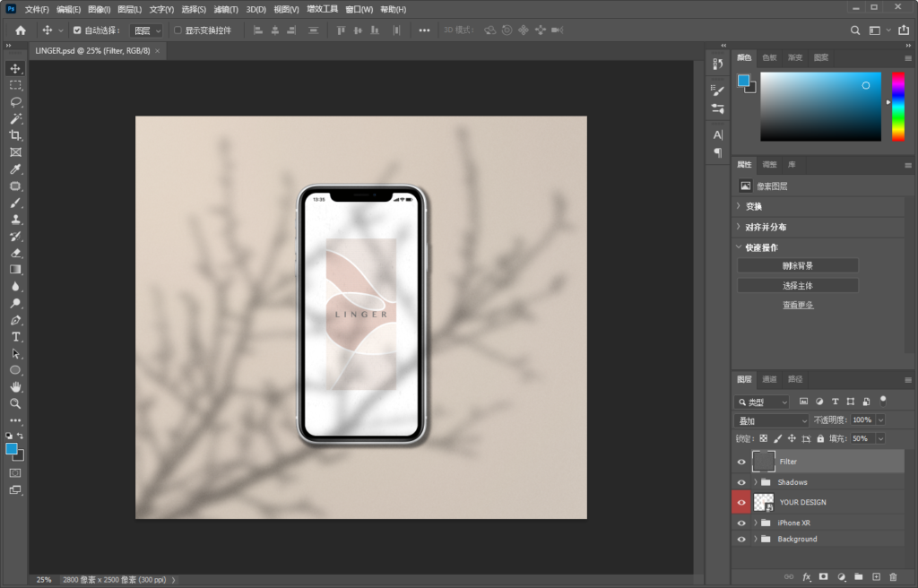The width and height of the screenshot is (918, 588).
Task: Toggle lock transparent pixels icon
Action: tap(764, 438)
